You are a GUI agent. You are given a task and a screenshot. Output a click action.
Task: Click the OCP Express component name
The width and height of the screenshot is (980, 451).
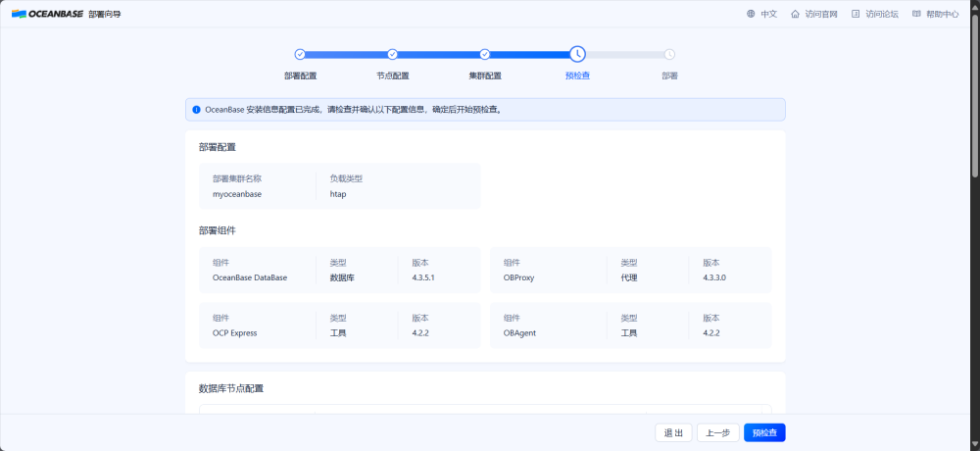(x=234, y=332)
